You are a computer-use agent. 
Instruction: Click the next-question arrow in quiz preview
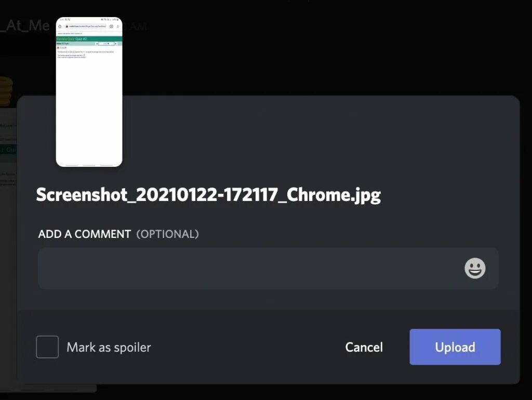(116, 44)
